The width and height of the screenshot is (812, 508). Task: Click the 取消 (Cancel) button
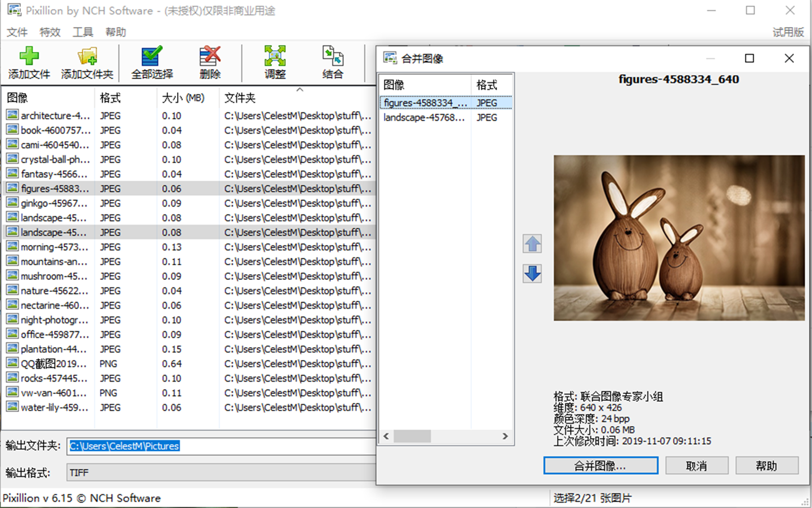pyautogui.click(x=697, y=466)
